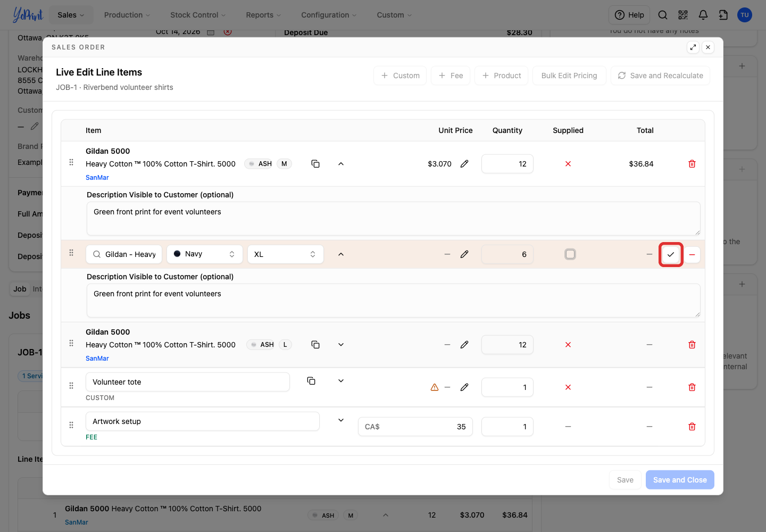Screen dimensions: 766x532
Task: Expand the Artwork setup row details
Action: pyautogui.click(x=341, y=420)
